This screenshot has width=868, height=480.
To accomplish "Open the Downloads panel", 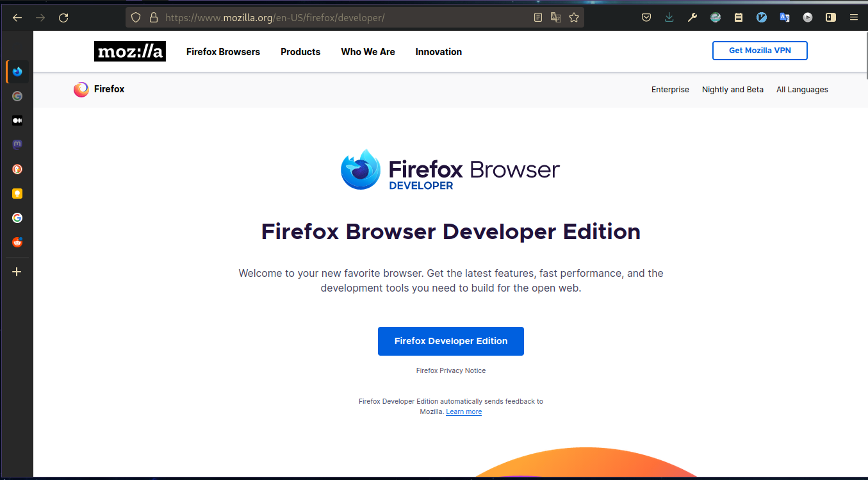I will pyautogui.click(x=669, y=18).
